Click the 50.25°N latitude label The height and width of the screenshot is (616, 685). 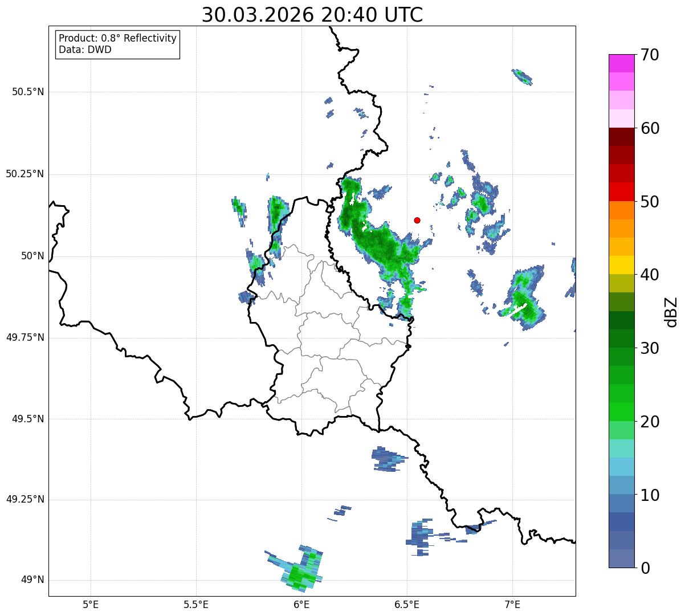[25, 174]
